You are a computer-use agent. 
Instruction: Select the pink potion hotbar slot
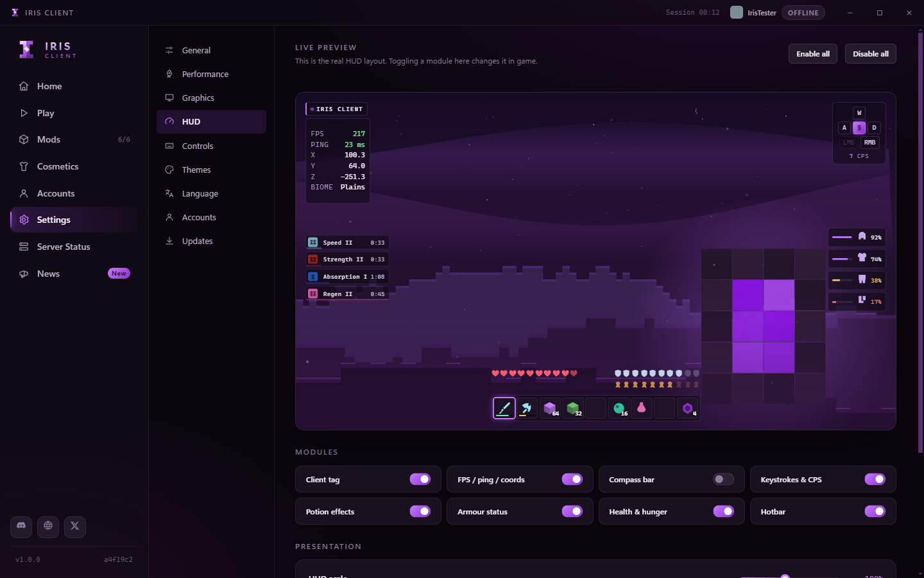pos(642,408)
